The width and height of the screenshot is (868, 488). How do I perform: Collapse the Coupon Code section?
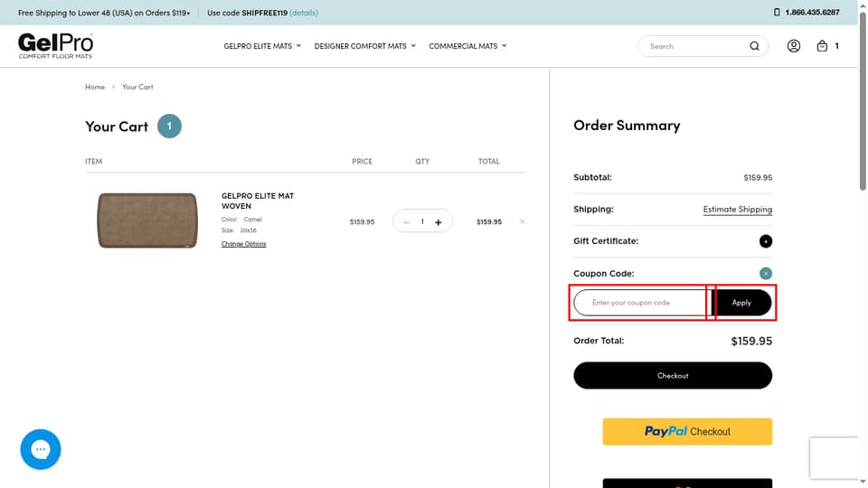pos(766,273)
